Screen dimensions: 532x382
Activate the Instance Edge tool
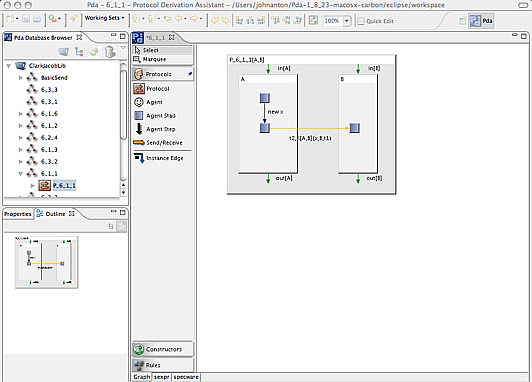(158, 158)
